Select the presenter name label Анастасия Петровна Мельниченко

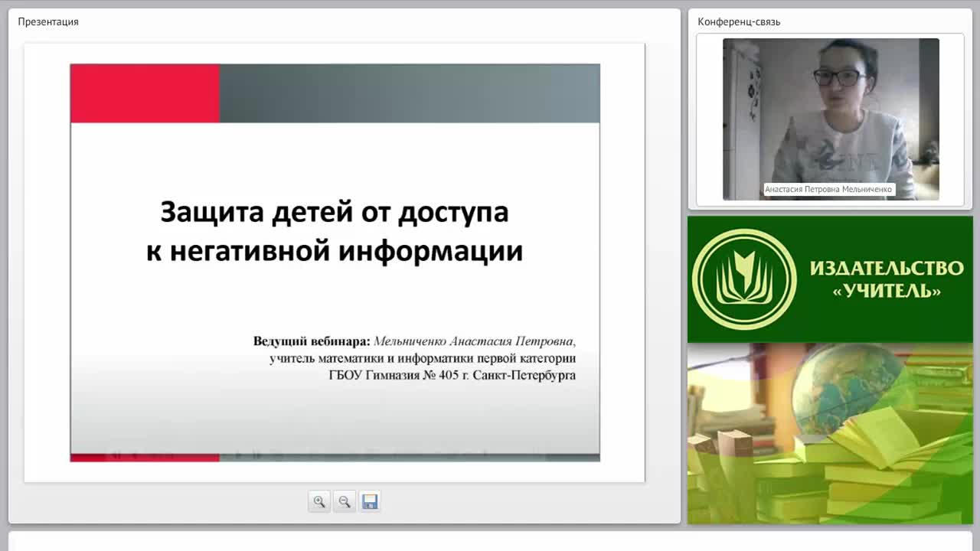[x=828, y=189]
